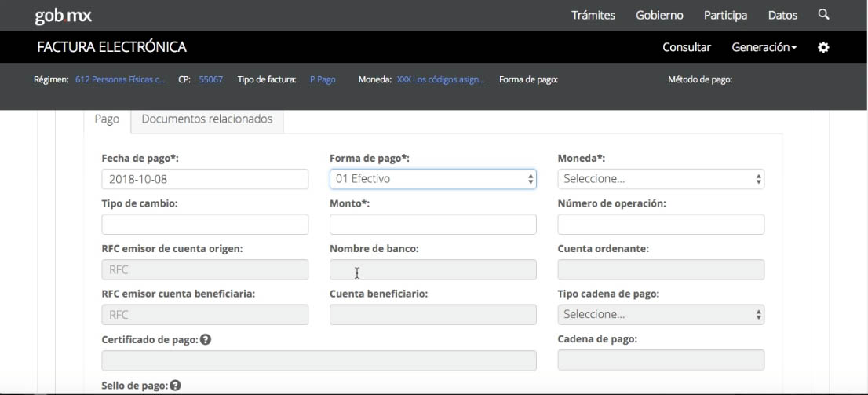
Task: Click the Monto input field
Action: (433, 225)
